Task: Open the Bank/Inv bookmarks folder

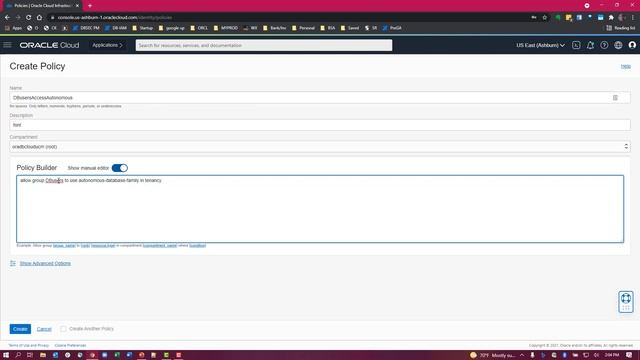Action: click(275, 28)
